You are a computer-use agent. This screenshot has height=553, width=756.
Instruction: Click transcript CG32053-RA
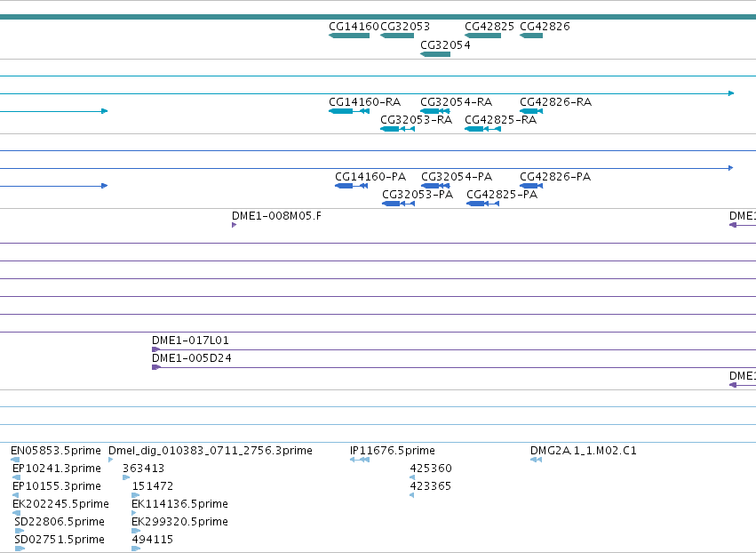click(397, 129)
